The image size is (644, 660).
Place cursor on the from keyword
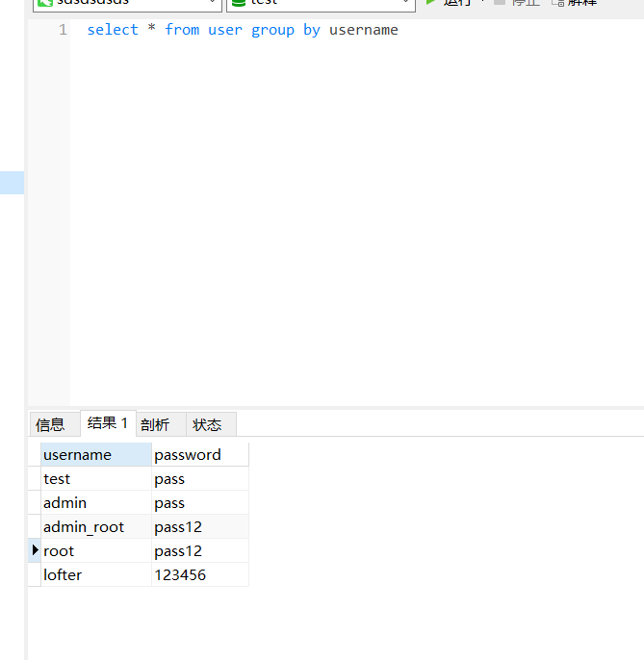(182, 30)
